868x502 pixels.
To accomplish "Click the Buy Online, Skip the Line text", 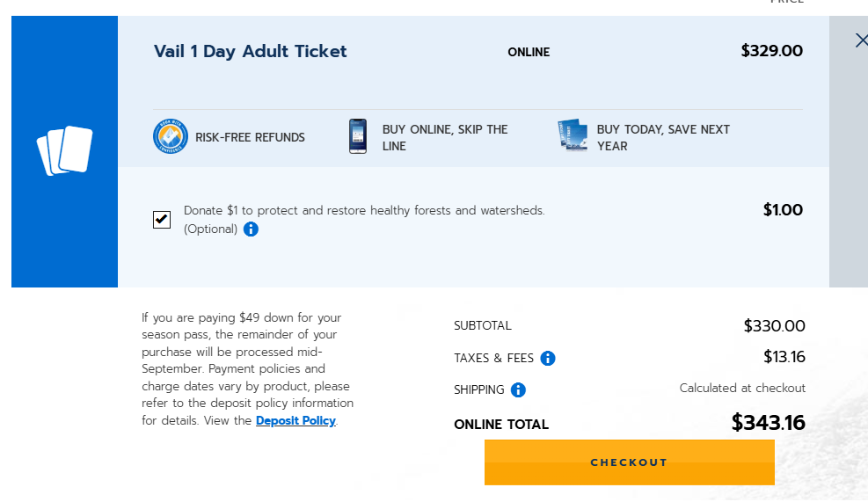I will click(445, 138).
